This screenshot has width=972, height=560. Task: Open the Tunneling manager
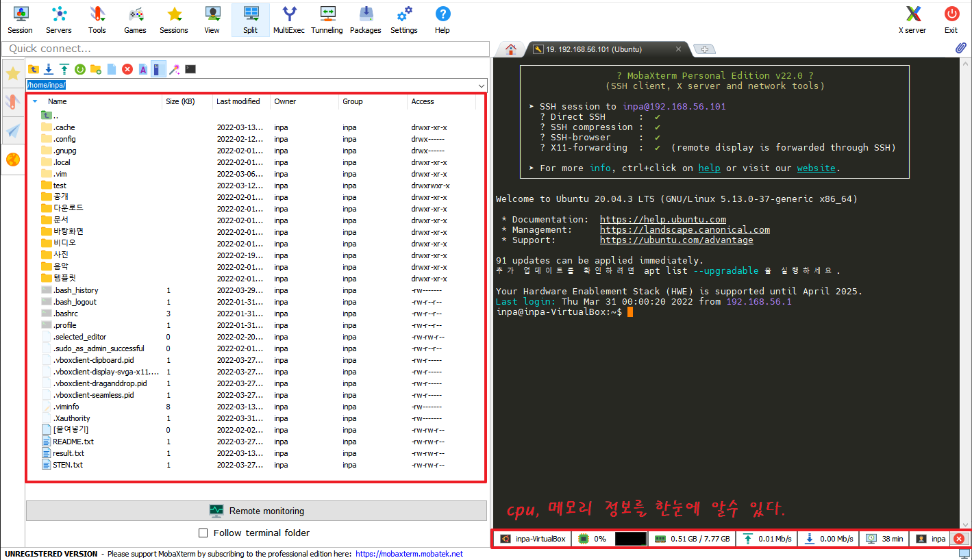pos(327,19)
